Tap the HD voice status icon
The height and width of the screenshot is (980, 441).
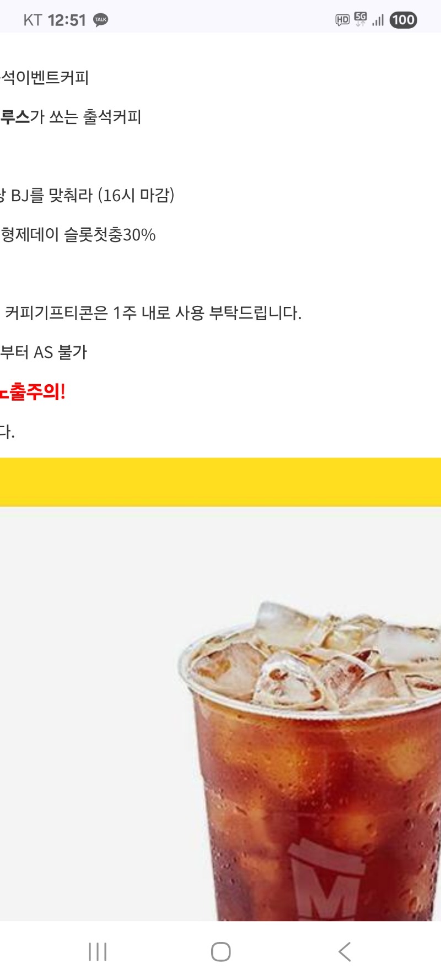tap(342, 20)
